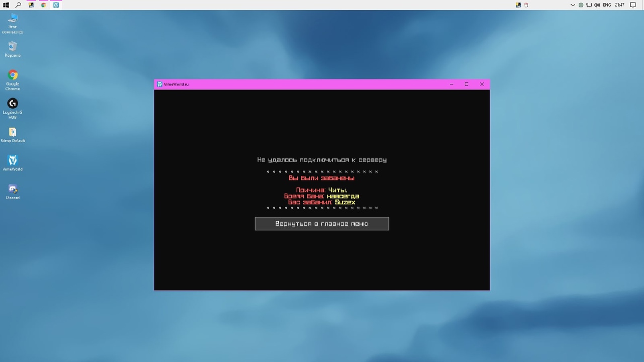Click the 'Вы были забанены' red text

321,178
